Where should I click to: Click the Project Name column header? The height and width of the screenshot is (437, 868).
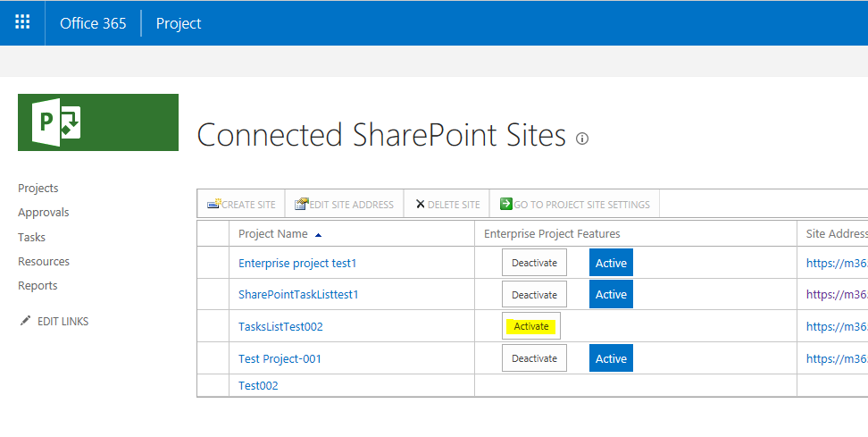click(273, 234)
